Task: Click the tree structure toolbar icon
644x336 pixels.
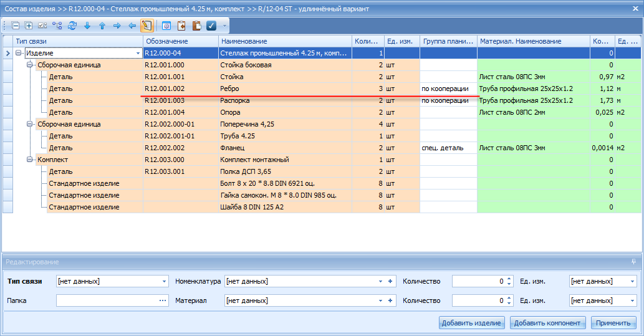Action: [x=57, y=26]
